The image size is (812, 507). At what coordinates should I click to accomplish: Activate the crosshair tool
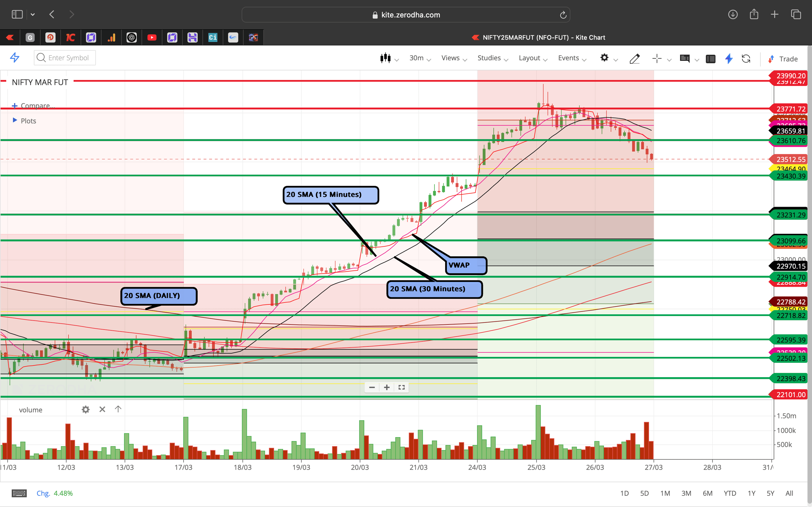[657, 58]
